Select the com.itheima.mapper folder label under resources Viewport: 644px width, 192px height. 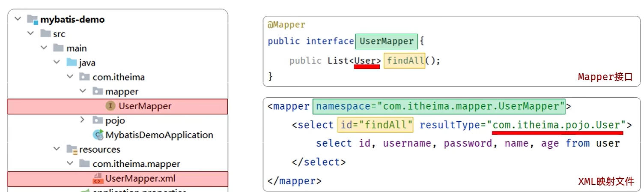136,164
